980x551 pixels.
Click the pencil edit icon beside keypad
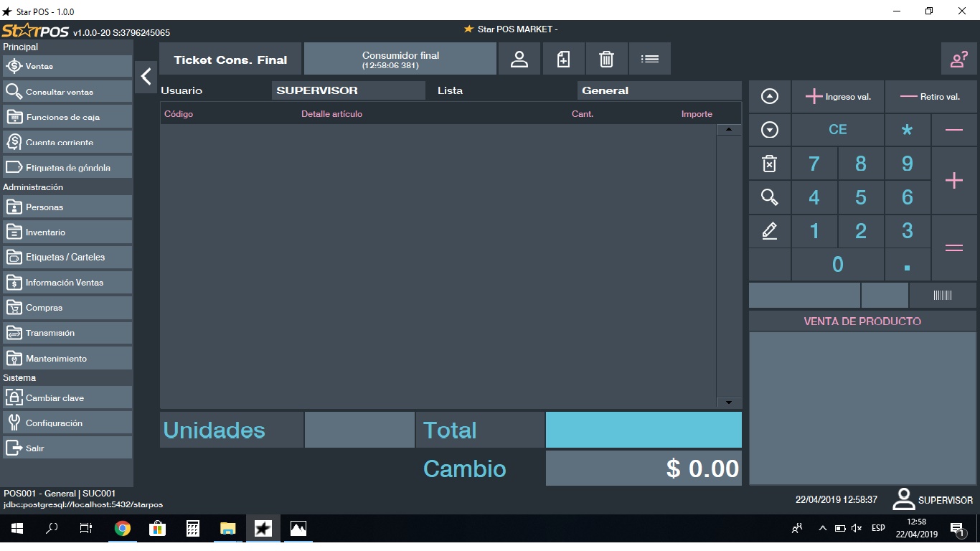[769, 231]
